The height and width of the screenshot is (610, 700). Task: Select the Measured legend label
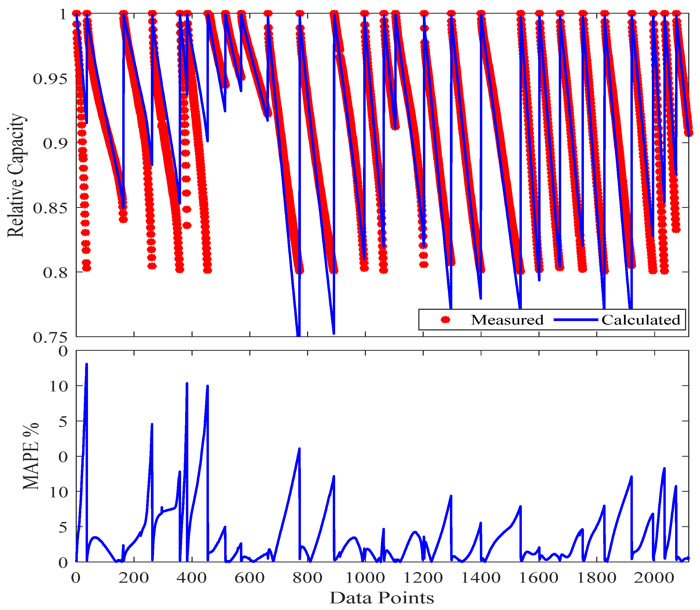[507, 320]
